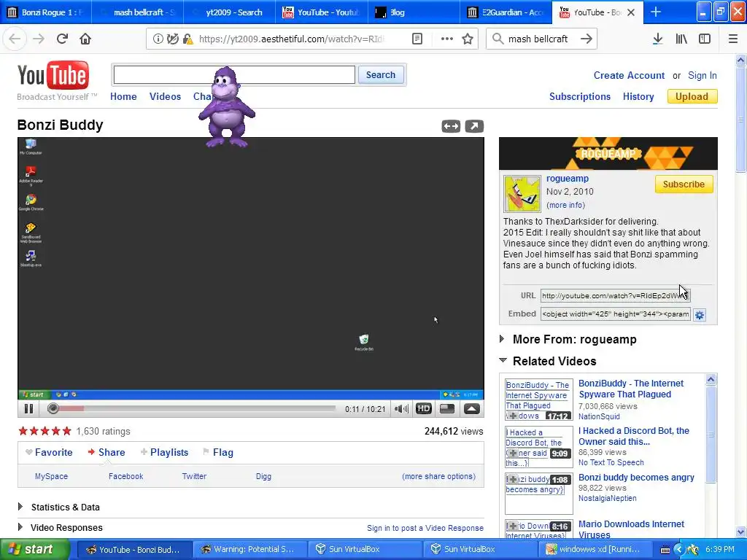The image size is (747, 560).
Task: Open BonziBuddy Internet Spyware related video
Action: pyautogui.click(x=631, y=389)
